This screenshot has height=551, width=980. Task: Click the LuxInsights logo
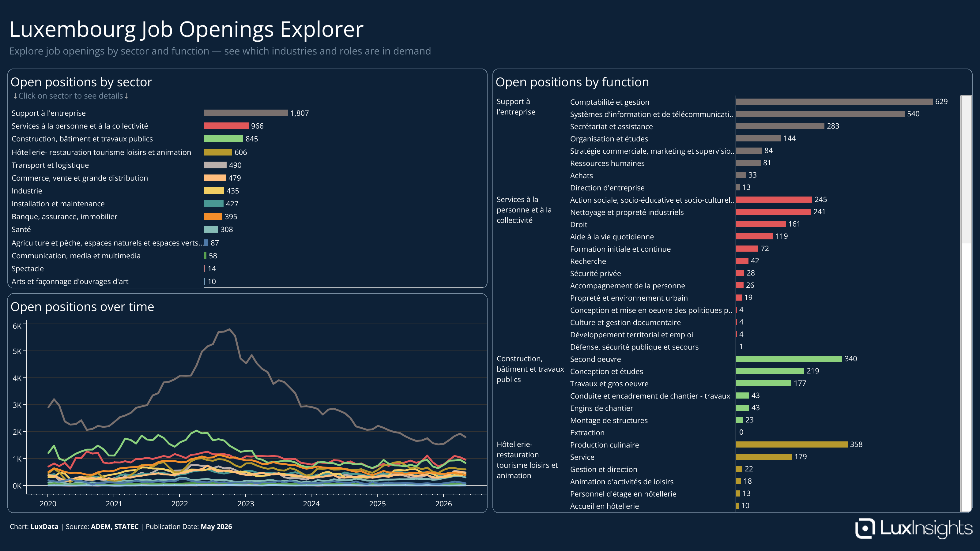point(914,528)
